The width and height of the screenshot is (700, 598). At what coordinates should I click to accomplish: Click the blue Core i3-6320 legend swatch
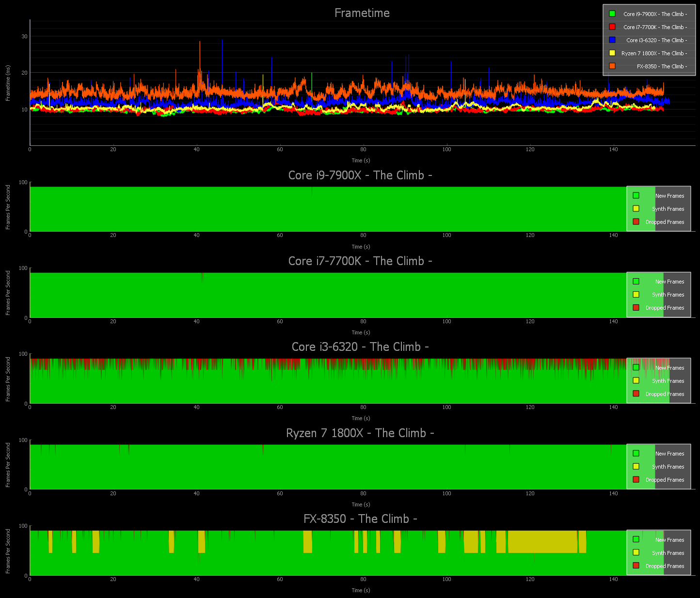(x=612, y=40)
